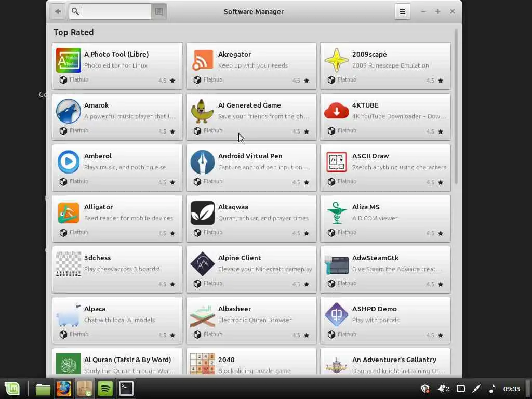Open the 3dchess board icon
Viewport: 532px width, 399px height.
tap(69, 264)
